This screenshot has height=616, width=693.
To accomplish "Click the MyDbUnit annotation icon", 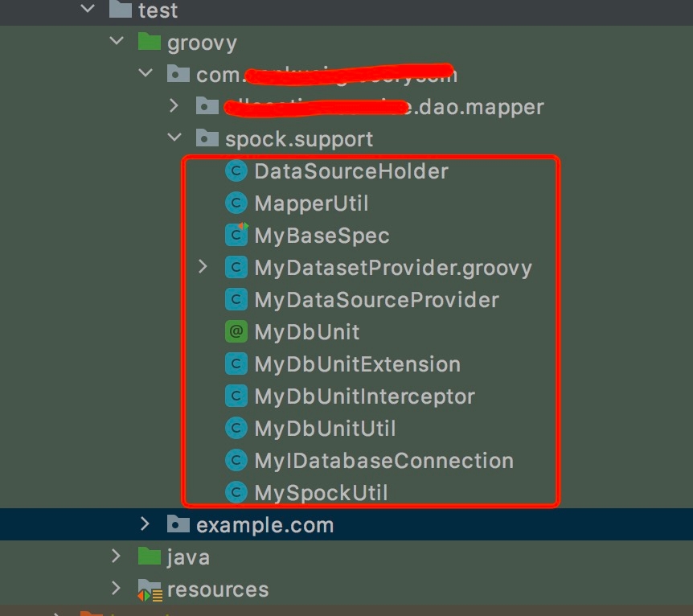I will 236,332.
